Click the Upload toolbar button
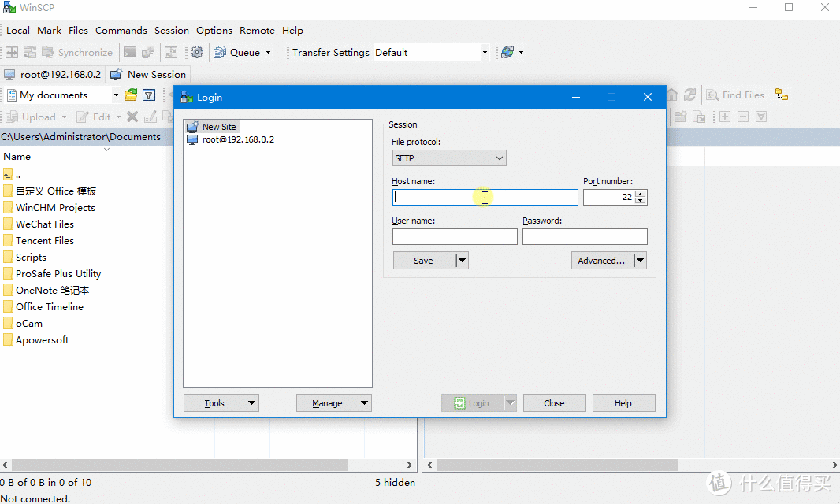This screenshot has height=504, width=840. coord(31,117)
